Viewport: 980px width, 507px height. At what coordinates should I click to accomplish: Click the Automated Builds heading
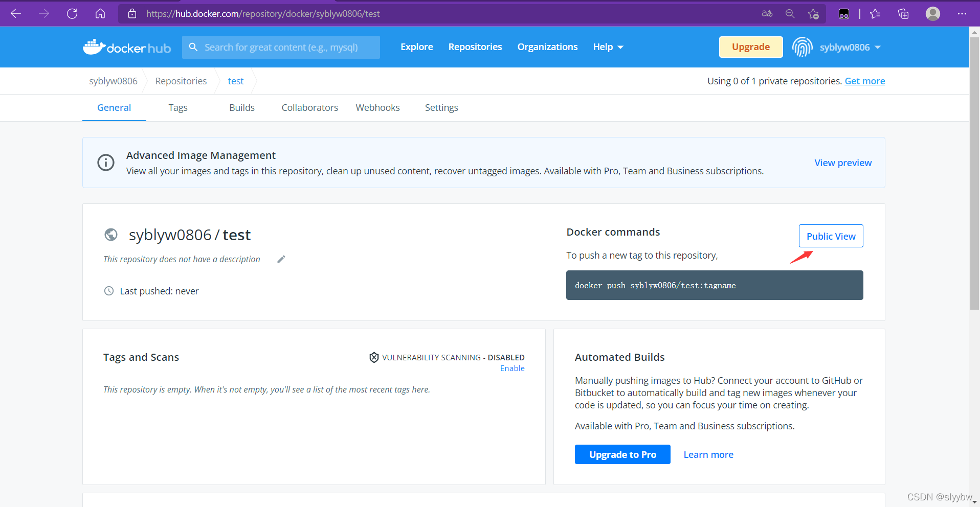pyautogui.click(x=620, y=357)
